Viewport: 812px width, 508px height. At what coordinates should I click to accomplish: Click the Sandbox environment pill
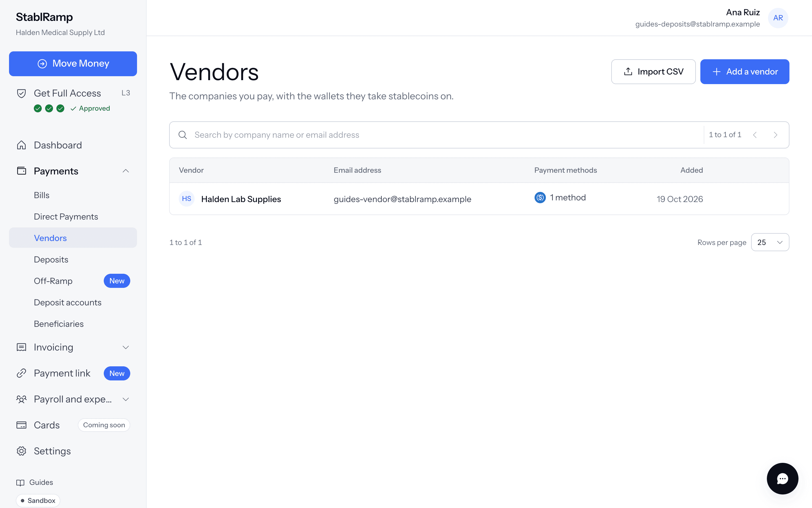38,500
